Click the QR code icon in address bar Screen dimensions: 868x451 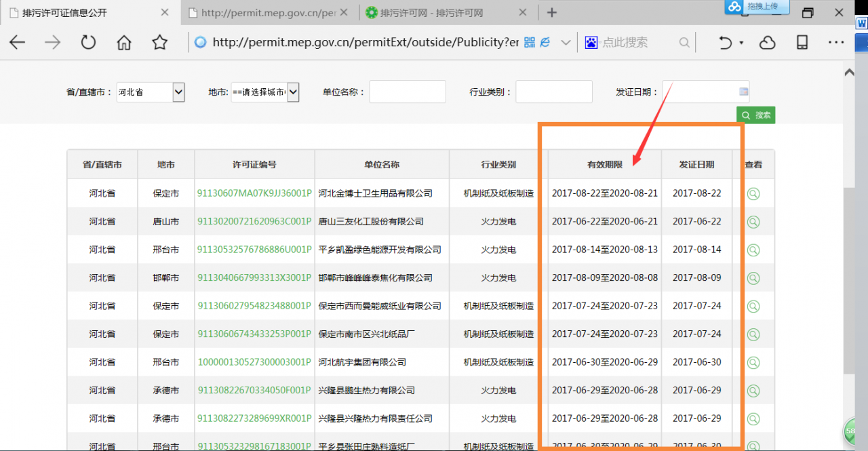(x=528, y=42)
